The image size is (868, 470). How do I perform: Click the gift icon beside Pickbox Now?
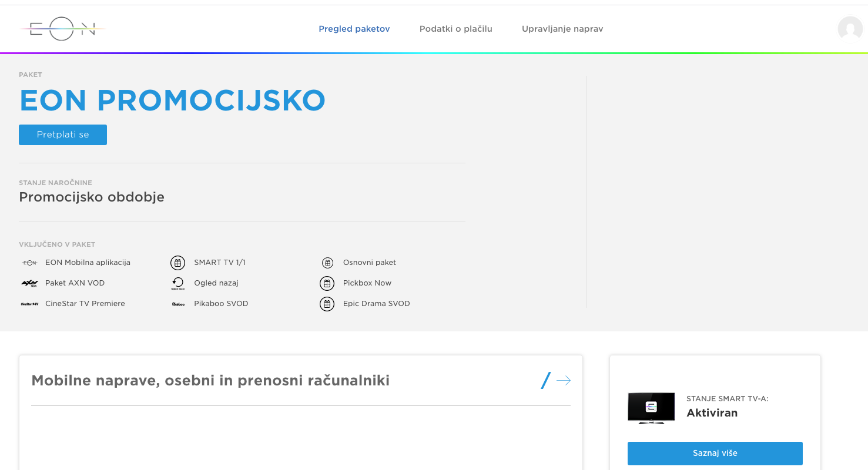[327, 283]
